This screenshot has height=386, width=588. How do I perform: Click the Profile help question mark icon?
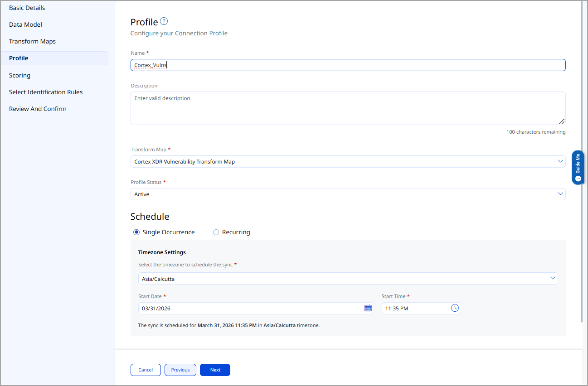click(164, 21)
